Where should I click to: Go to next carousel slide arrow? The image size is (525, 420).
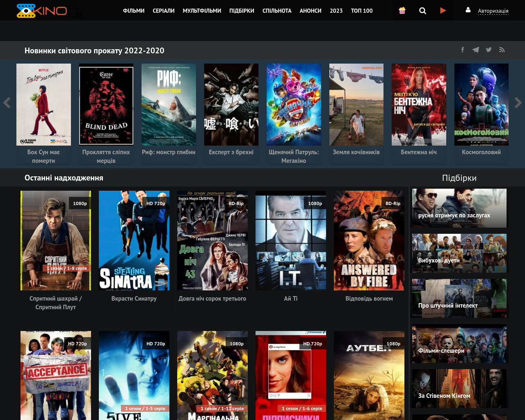tap(518, 103)
